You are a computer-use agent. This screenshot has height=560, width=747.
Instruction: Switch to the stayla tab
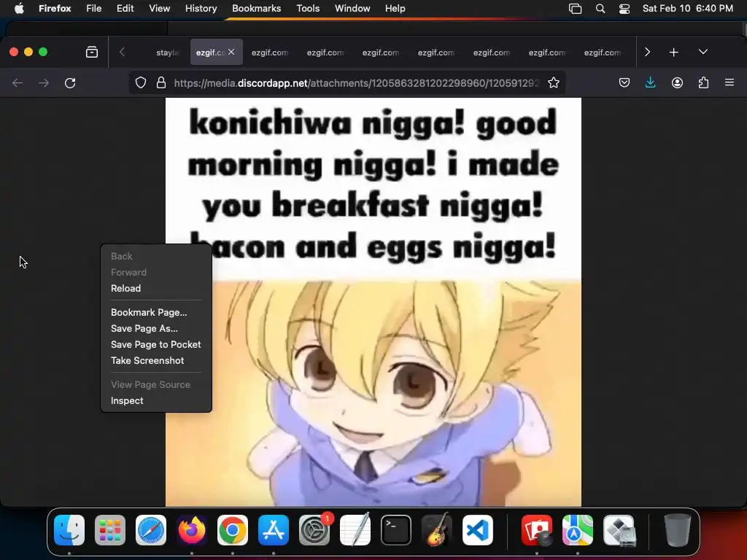coord(167,52)
